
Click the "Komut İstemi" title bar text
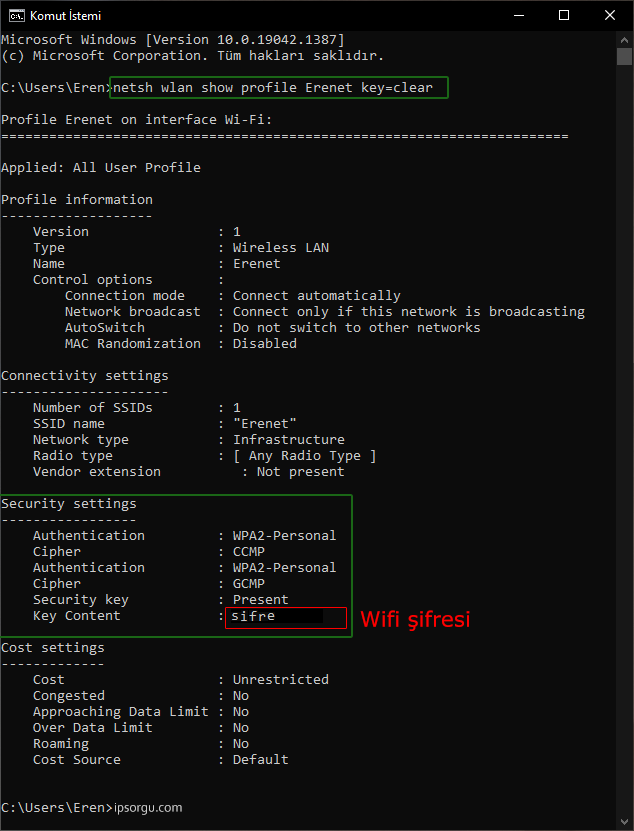click(66, 16)
